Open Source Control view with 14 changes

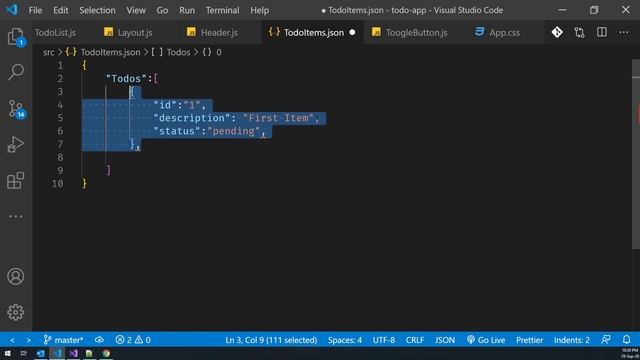[x=16, y=109]
